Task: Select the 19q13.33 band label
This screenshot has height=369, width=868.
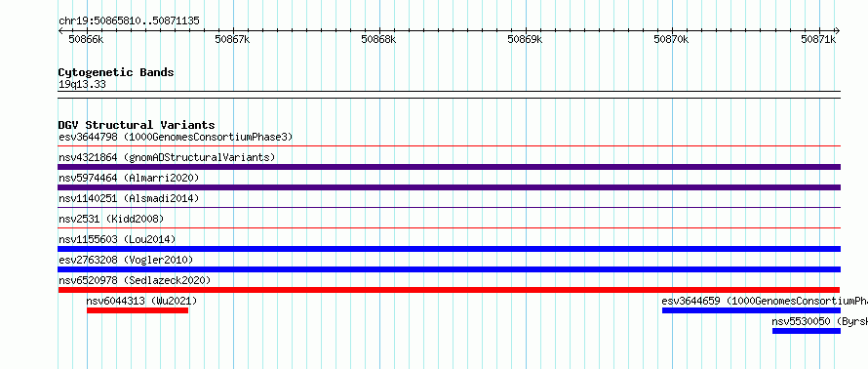Action: pos(82,85)
